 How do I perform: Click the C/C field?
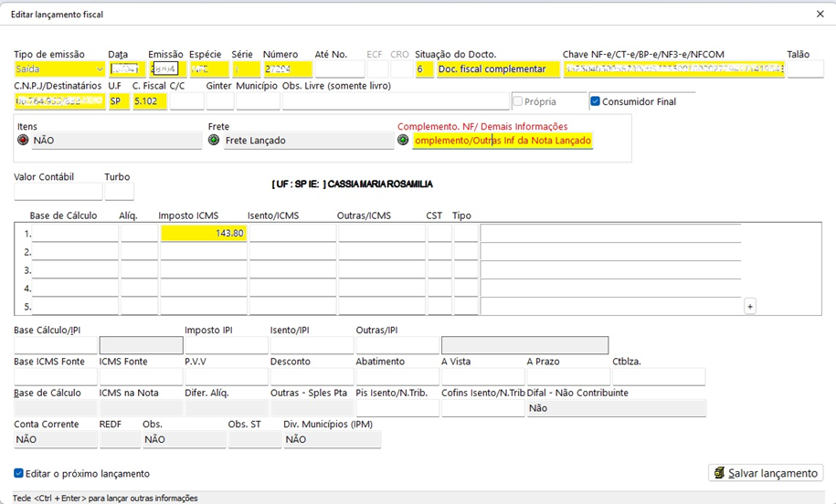pos(186,101)
